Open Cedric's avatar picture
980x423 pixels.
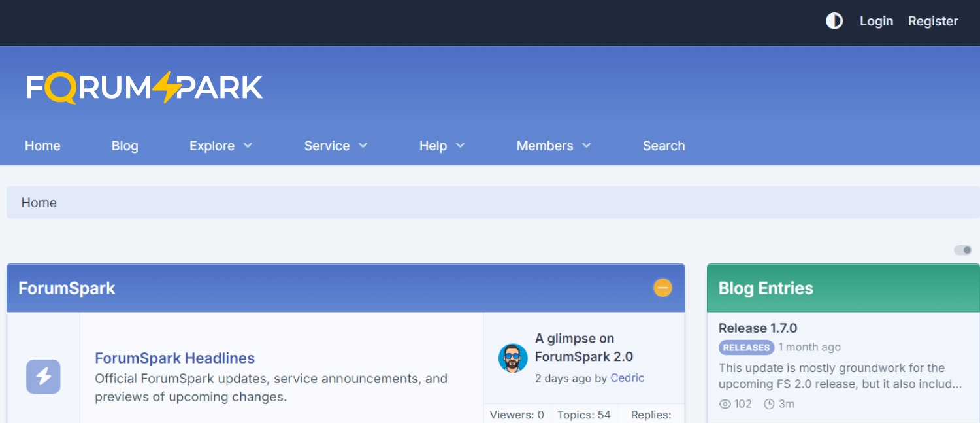[513, 358]
